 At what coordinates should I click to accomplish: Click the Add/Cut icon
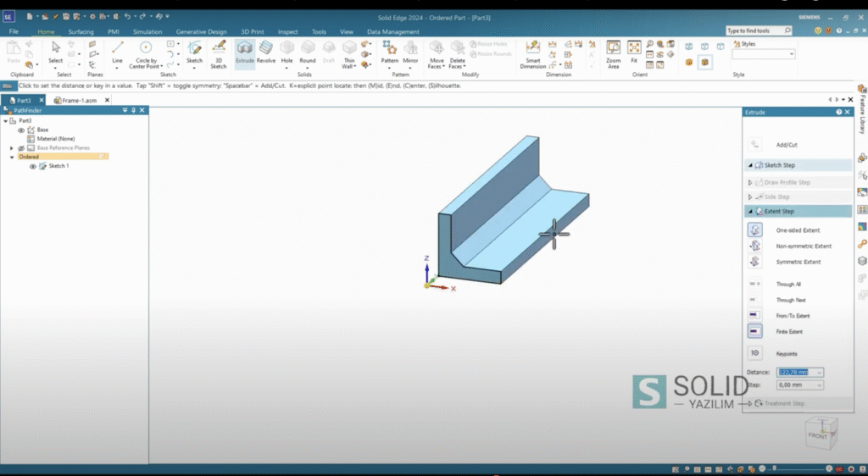(x=755, y=144)
